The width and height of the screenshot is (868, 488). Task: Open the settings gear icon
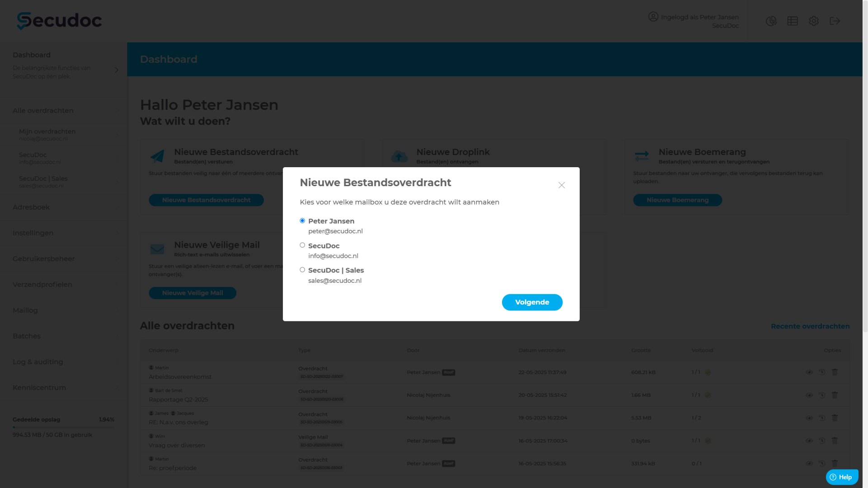pos(814,21)
